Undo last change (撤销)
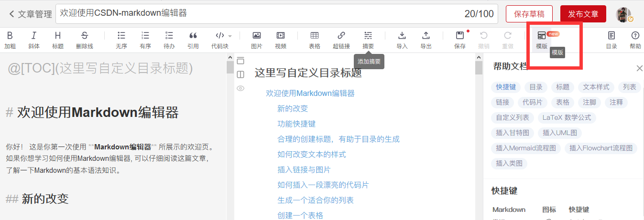The height and width of the screenshot is (220, 644). click(x=484, y=40)
